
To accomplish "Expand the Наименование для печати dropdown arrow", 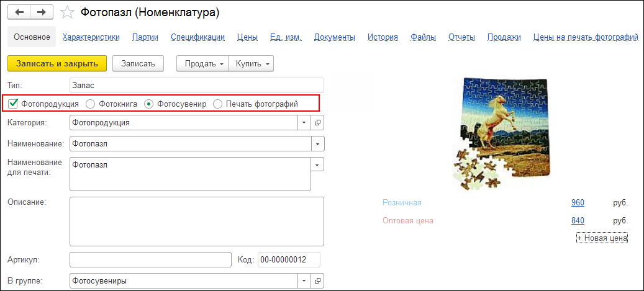I will (x=318, y=164).
